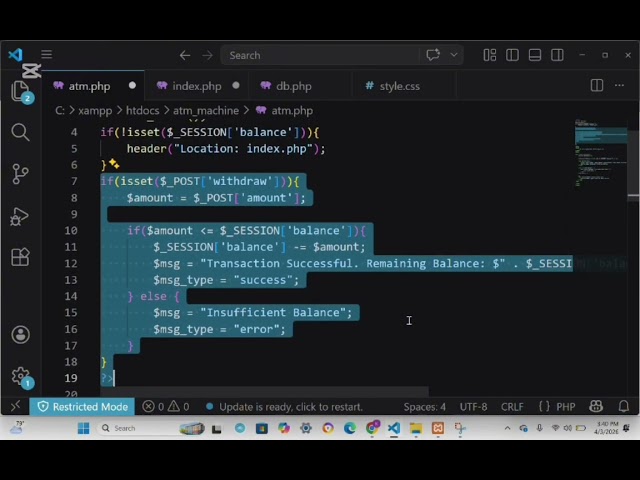Click the remote window indicator in status bar
This screenshot has width=640, height=480.
click(16, 407)
